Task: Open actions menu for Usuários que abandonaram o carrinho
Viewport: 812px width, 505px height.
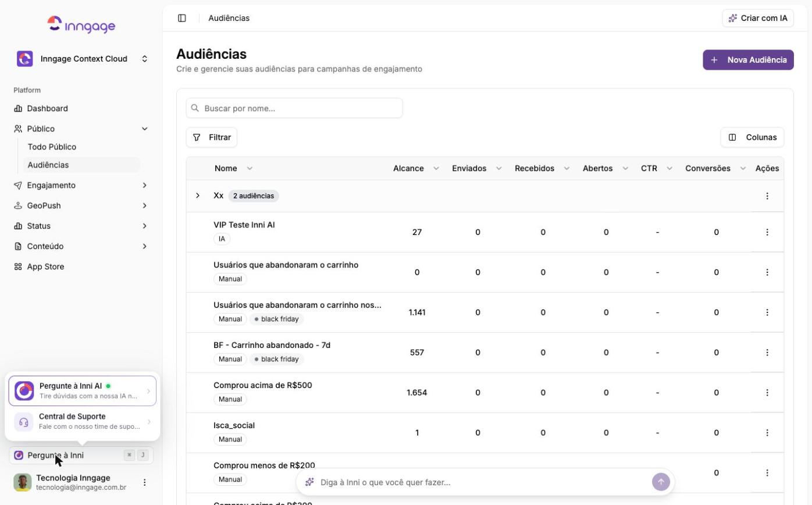Action: [767, 272]
